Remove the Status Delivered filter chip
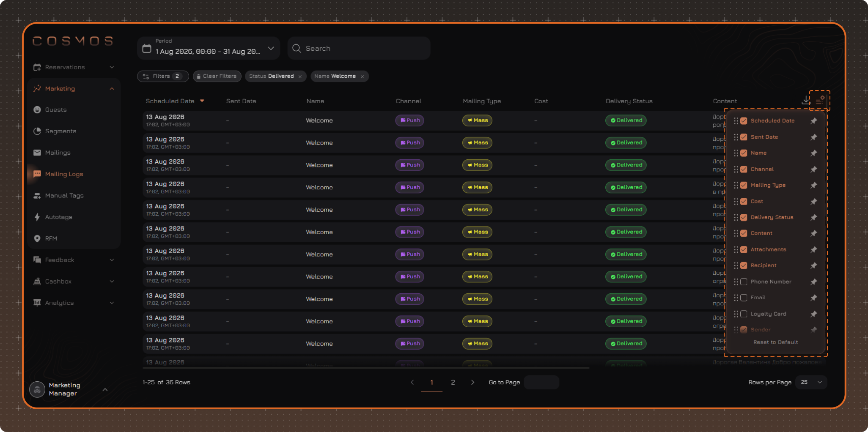 pyautogui.click(x=300, y=77)
